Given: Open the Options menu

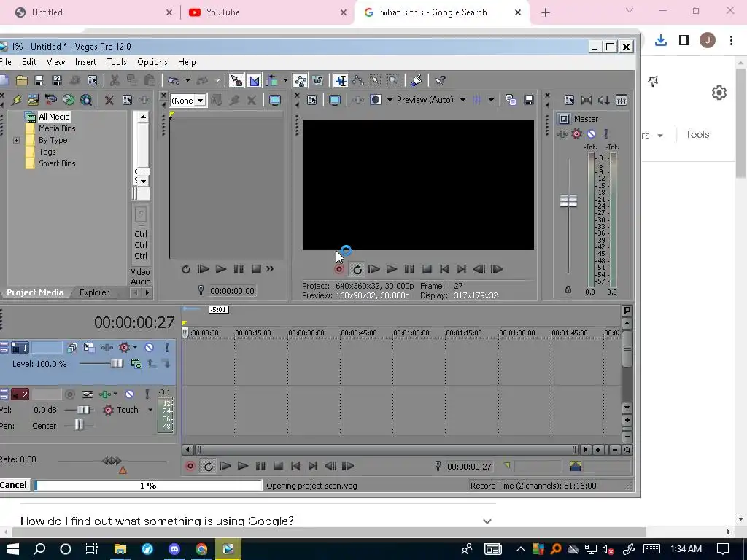Looking at the screenshot, I should 152,62.
